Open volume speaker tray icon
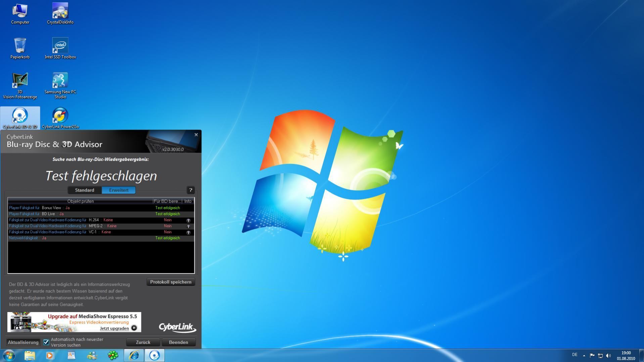The image size is (644, 362). point(608,356)
